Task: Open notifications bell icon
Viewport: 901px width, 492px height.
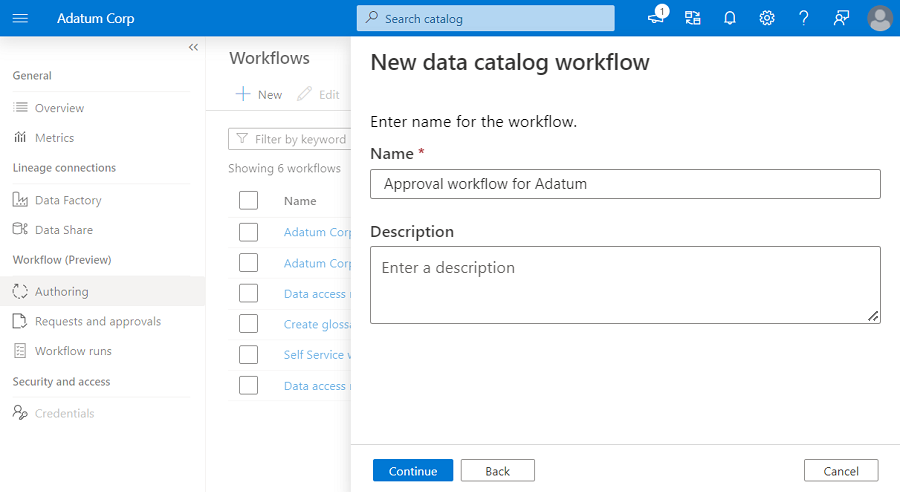Action: click(x=730, y=18)
